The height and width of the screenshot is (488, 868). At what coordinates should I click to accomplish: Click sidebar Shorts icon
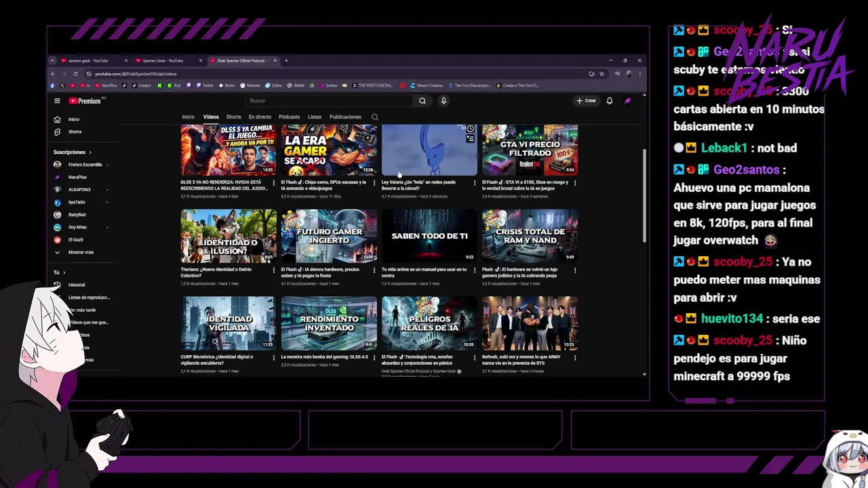[x=57, y=132]
